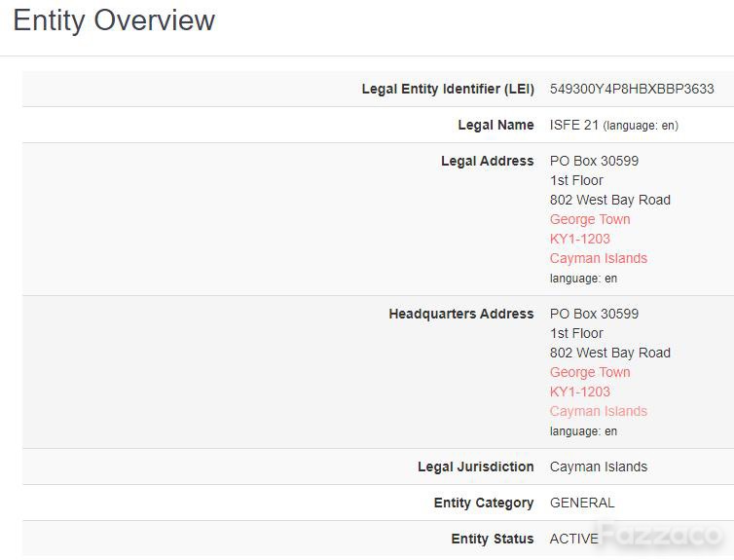The height and width of the screenshot is (560, 734).
Task: Click George Town in Headquarters Address
Action: (x=590, y=373)
